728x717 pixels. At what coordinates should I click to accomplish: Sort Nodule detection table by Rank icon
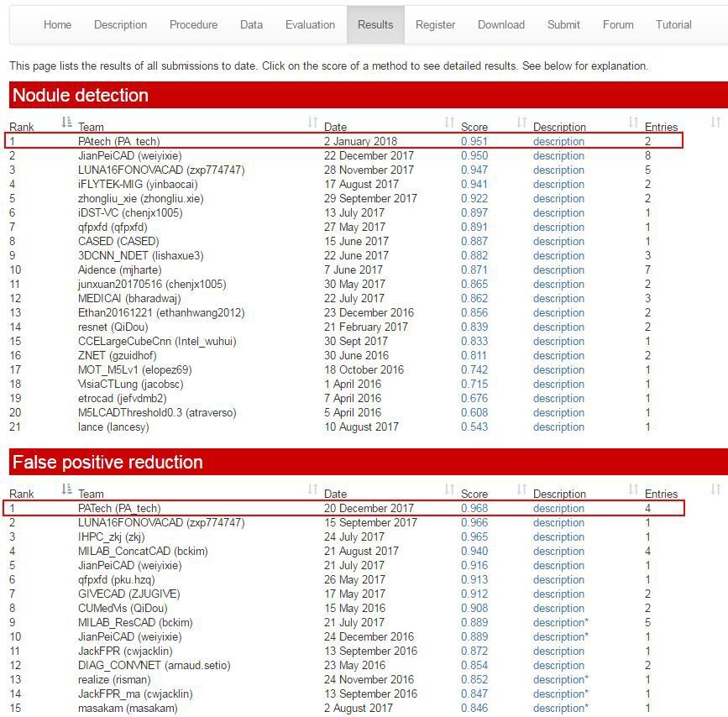[x=67, y=122]
